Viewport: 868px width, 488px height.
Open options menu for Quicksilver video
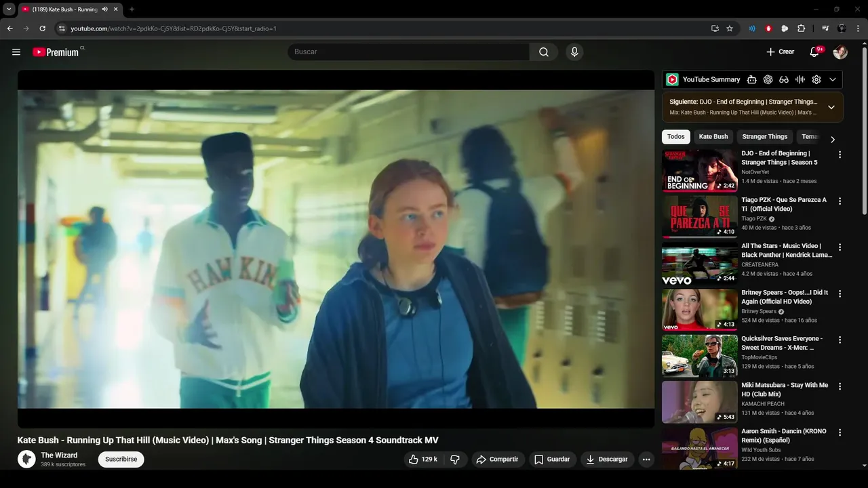point(840,340)
